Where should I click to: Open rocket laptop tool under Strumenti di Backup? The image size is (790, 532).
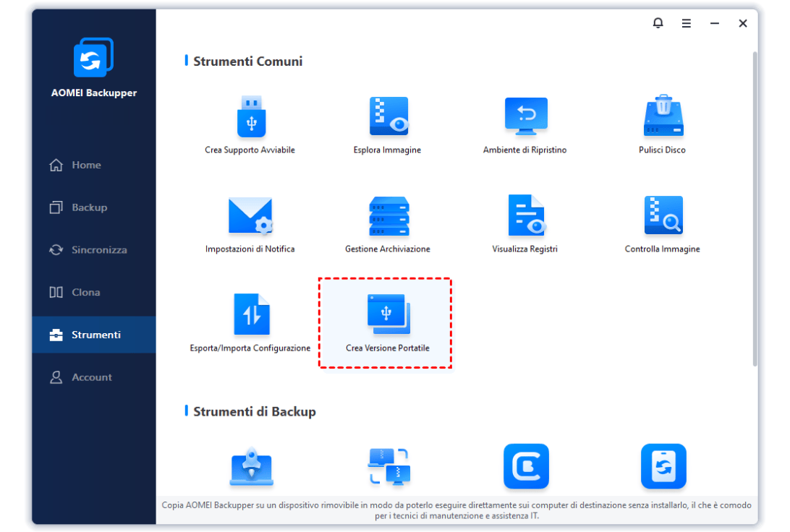[x=251, y=466]
